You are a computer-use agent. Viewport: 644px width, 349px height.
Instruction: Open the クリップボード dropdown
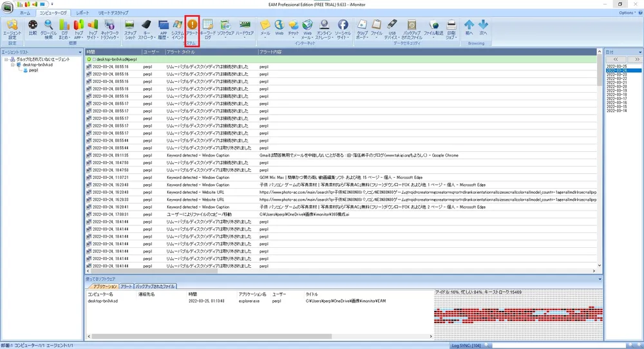(362, 29)
